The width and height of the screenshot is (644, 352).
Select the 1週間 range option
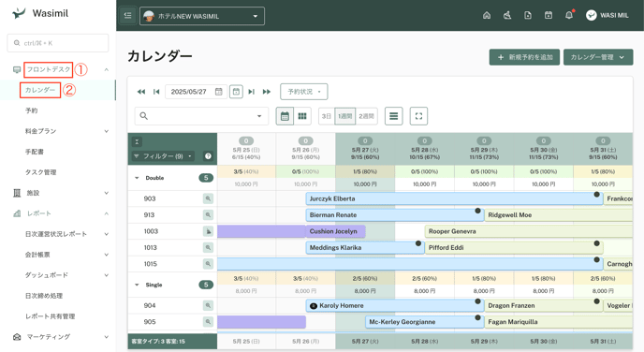[x=345, y=116]
